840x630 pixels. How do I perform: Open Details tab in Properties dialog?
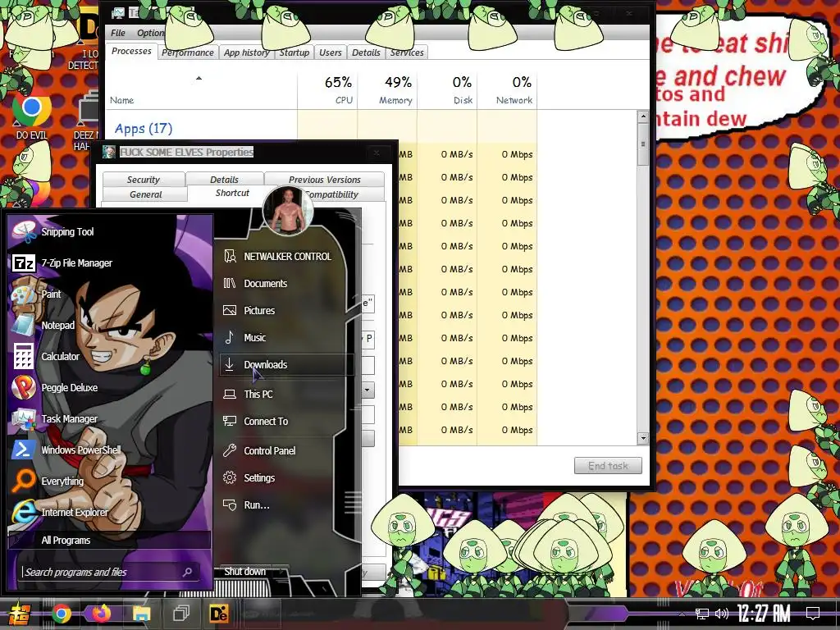224,180
